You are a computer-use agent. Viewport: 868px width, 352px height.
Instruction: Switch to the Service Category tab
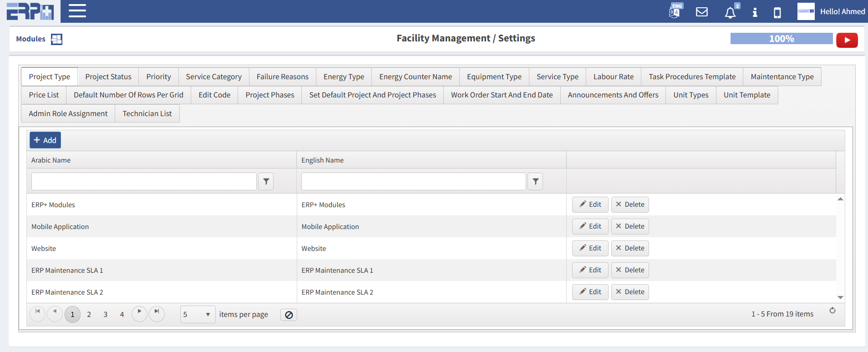coord(213,77)
